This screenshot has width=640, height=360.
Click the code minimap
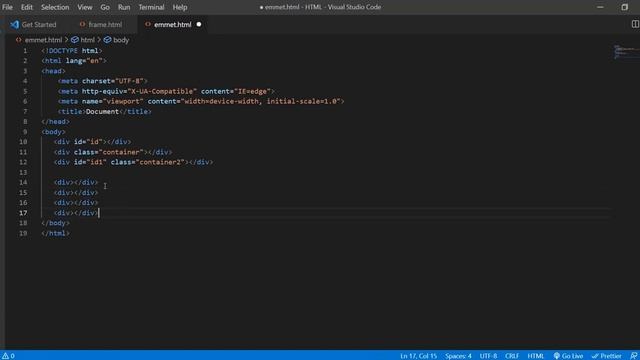pos(627,52)
